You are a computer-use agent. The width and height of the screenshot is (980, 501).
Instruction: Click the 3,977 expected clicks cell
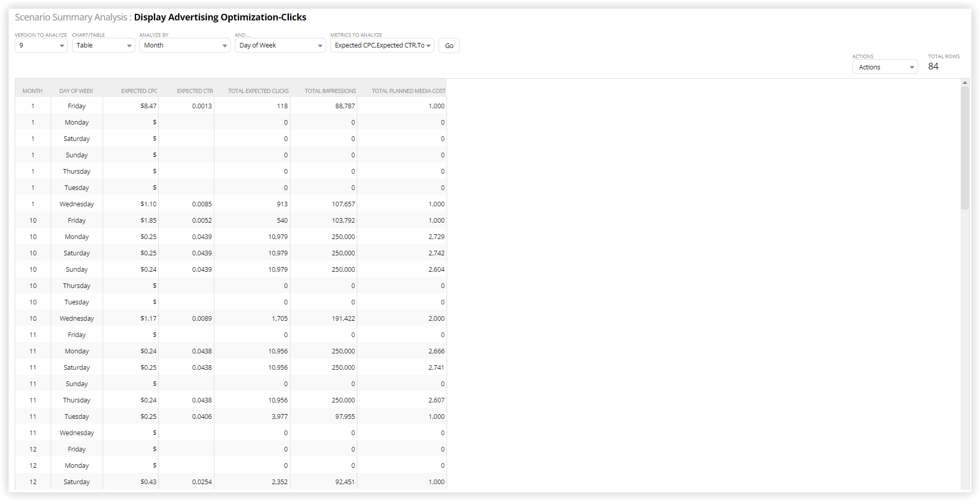pos(252,417)
